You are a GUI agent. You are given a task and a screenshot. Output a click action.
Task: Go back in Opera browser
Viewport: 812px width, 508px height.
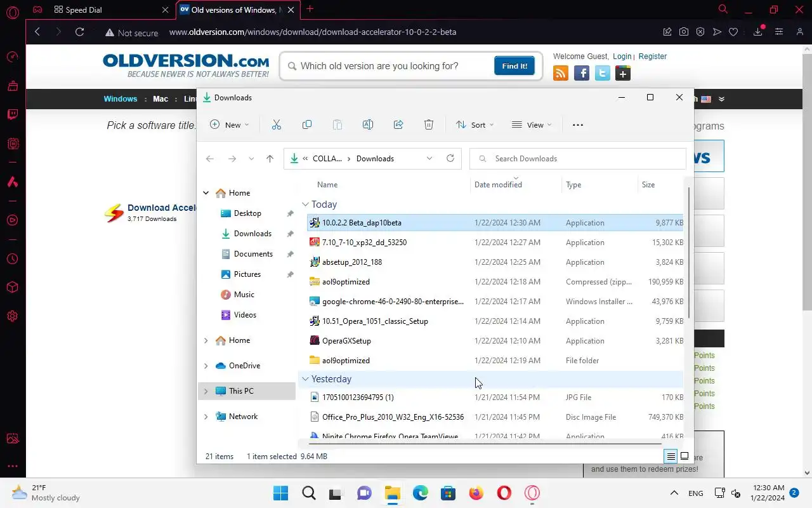click(x=37, y=32)
